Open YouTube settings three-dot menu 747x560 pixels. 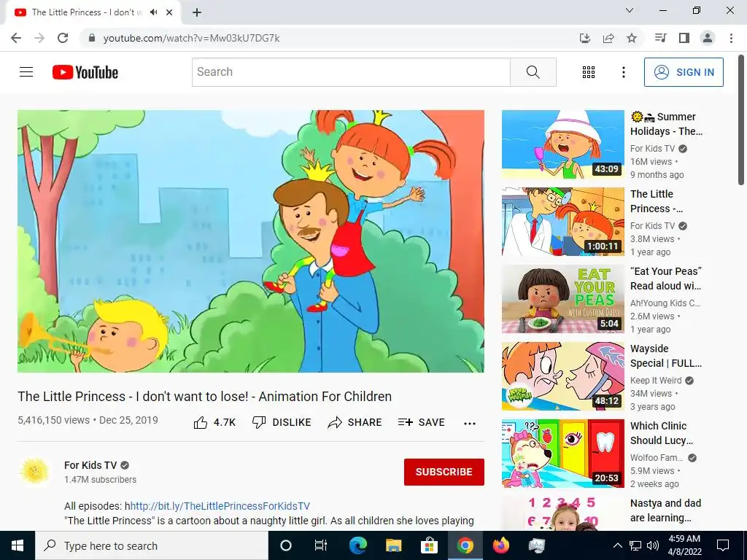coord(623,72)
